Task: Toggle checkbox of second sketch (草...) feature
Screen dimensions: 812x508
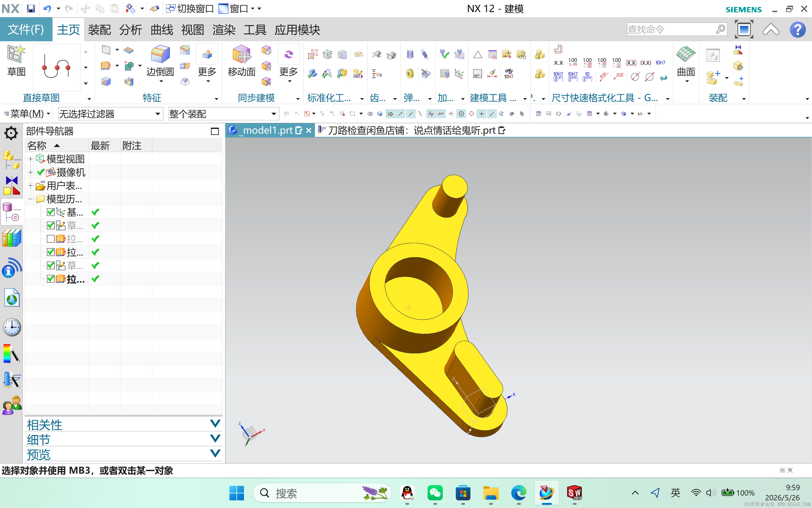Action: click(51, 265)
